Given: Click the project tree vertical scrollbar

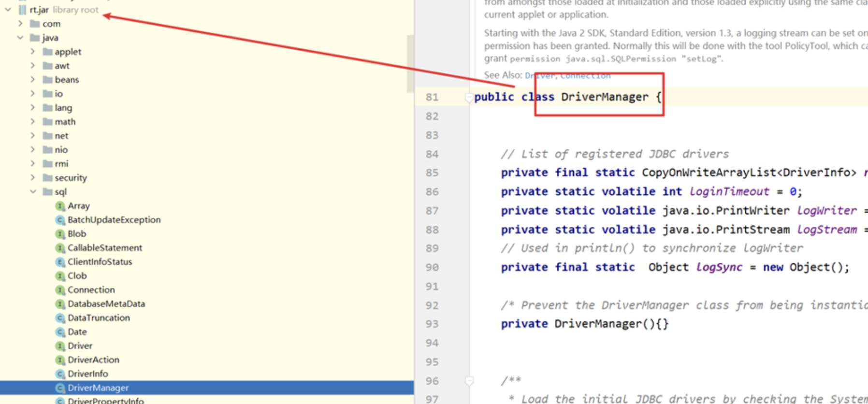Looking at the screenshot, I should (x=410, y=63).
